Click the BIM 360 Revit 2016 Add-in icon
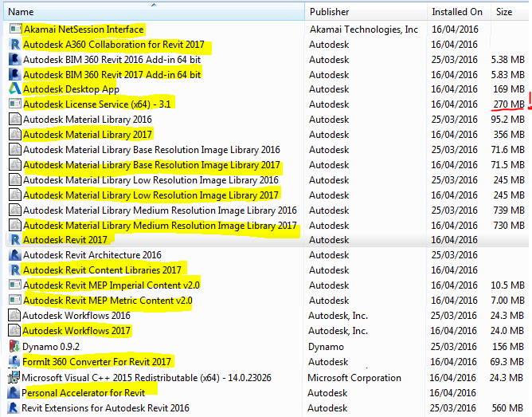 pos(15,59)
